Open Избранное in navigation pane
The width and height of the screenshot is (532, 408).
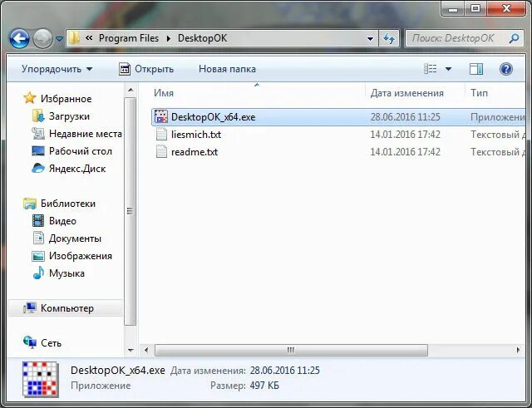66,99
